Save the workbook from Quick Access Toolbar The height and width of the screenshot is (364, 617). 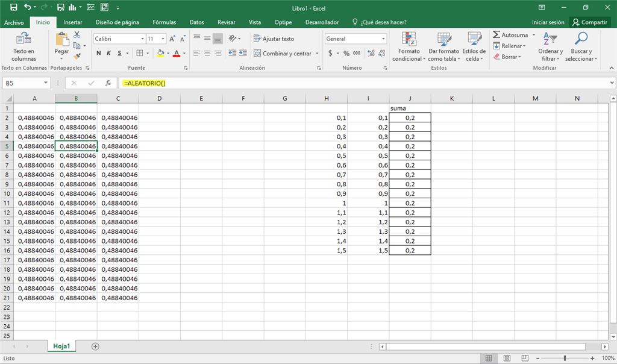pos(14,7)
